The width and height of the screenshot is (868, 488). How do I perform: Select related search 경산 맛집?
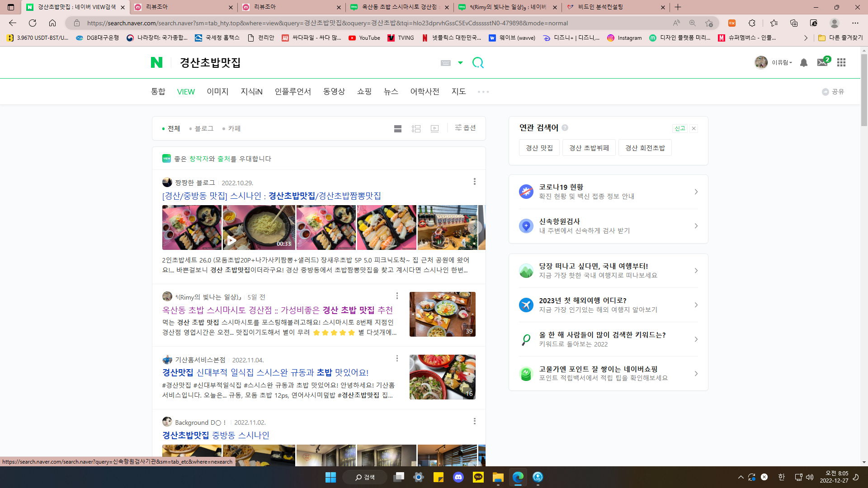click(x=539, y=148)
